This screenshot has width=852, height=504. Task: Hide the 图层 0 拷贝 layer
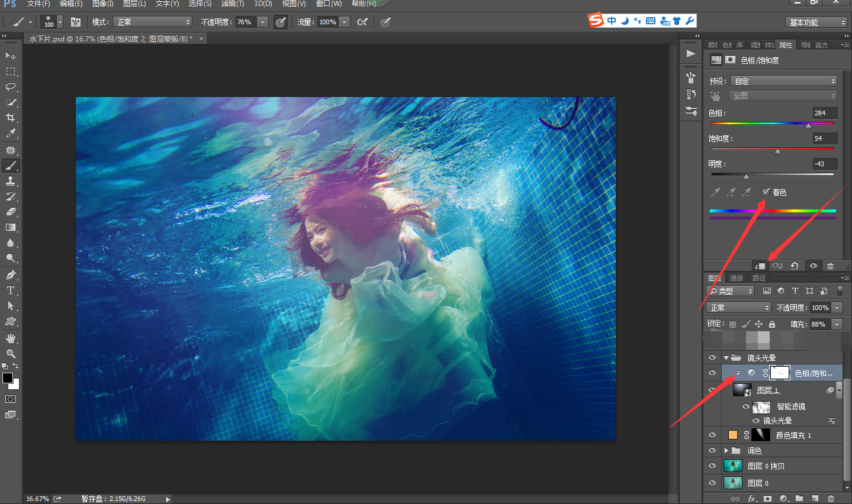coord(712,466)
